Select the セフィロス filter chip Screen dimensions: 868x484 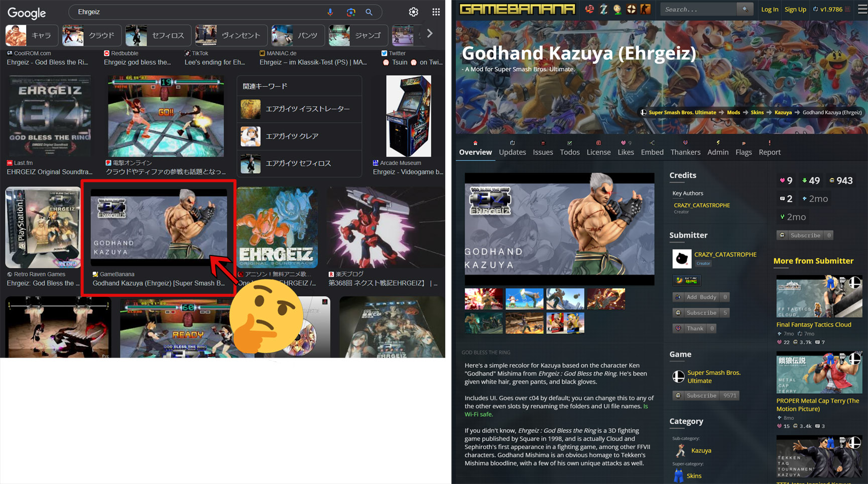coord(158,35)
